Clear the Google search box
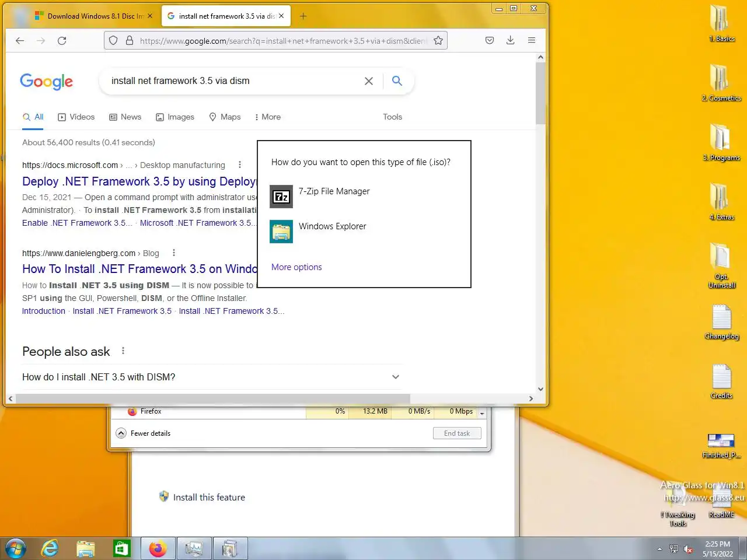Image resolution: width=747 pixels, height=560 pixels. (x=369, y=81)
